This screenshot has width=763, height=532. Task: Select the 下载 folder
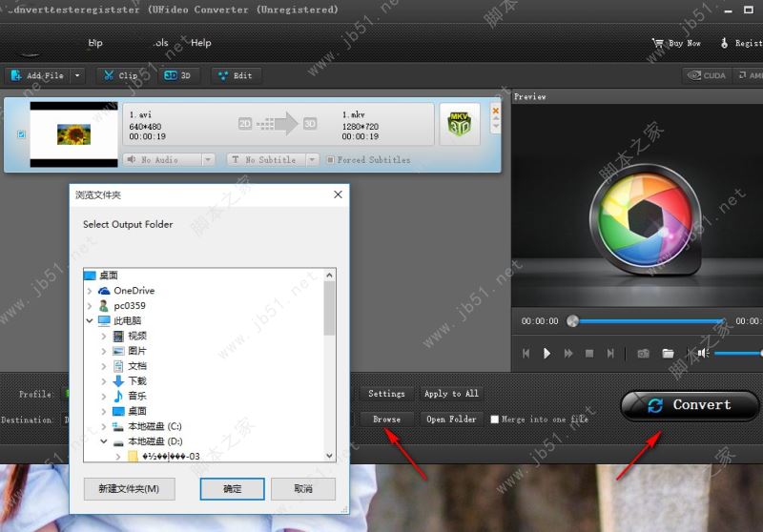click(x=137, y=381)
